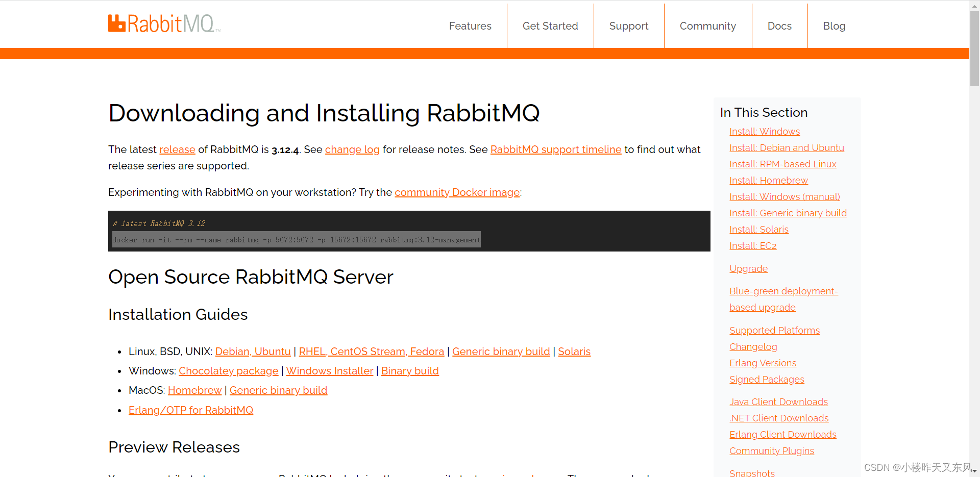Click the scrollbar down arrow
980x477 pixels.
974,472
